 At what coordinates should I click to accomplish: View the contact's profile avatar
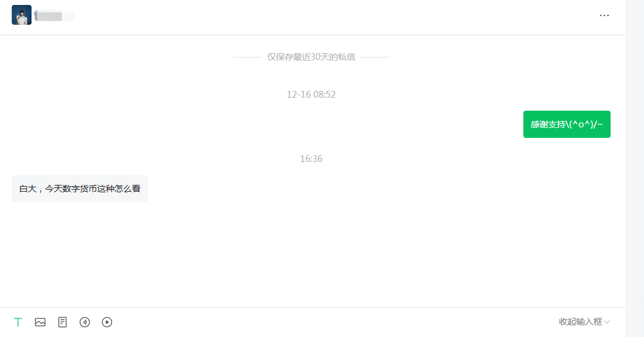22,15
